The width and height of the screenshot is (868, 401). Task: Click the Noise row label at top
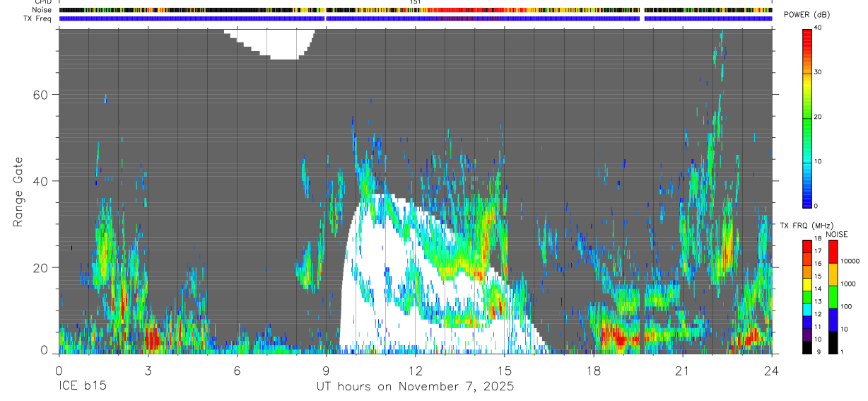[x=42, y=10]
